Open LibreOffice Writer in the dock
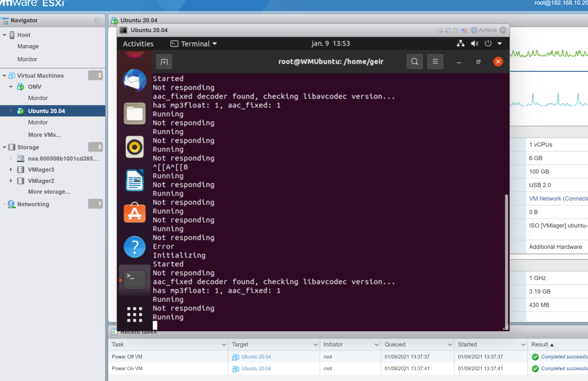The image size is (588, 381). (x=134, y=180)
